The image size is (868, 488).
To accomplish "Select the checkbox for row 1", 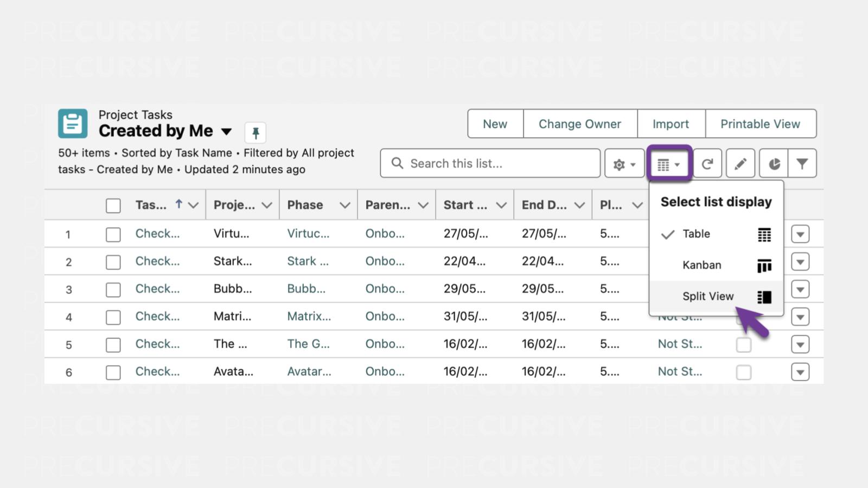I will [x=113, y=234].
